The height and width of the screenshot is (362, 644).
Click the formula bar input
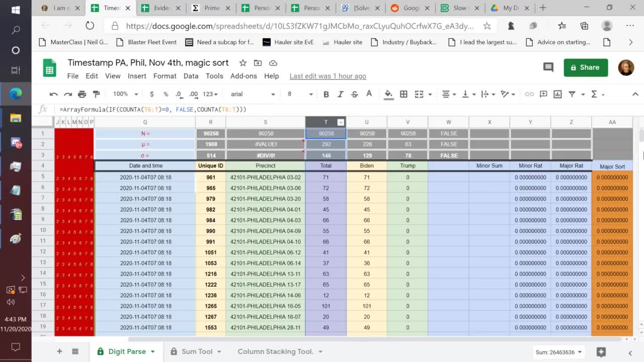(x=347, y=109)
